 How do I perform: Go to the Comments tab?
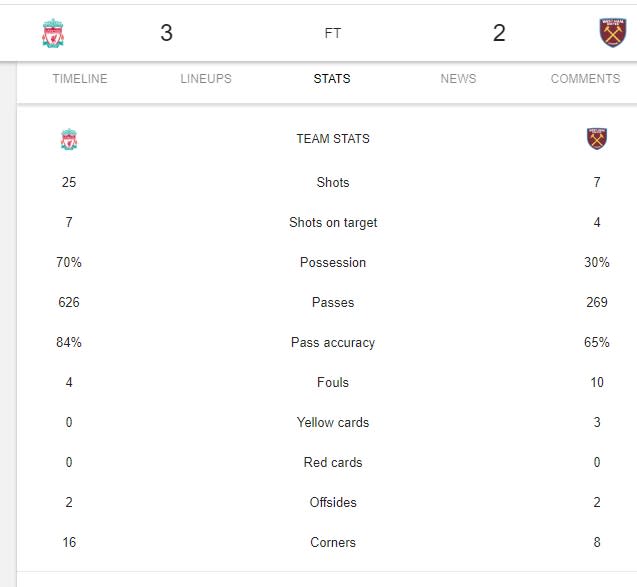click(x=585, y=78)
